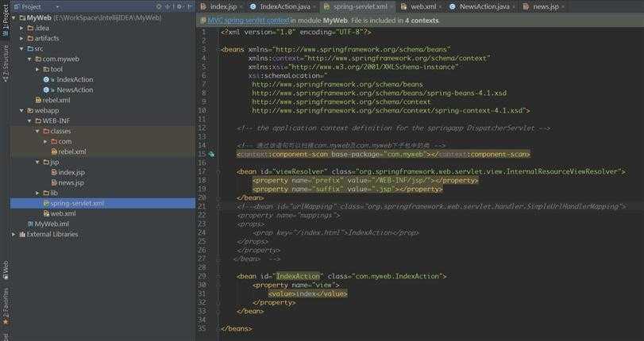Close the news.jsp editor tab

pos(563,7)
